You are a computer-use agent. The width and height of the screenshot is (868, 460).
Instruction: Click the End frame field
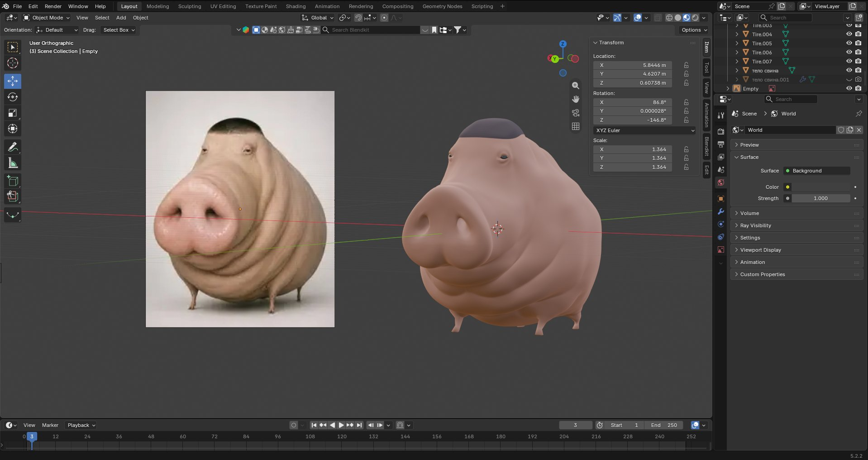click(x=664, y=425)
